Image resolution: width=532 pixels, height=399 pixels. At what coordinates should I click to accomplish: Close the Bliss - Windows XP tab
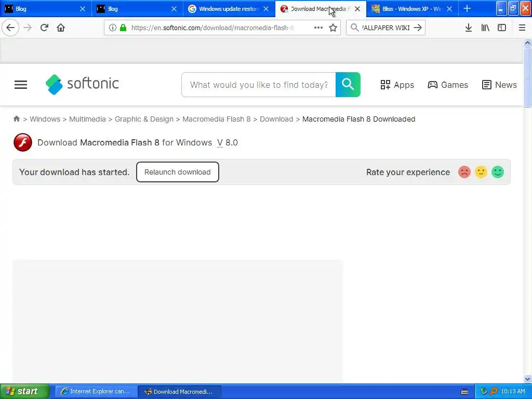click(x=449, y=9)
